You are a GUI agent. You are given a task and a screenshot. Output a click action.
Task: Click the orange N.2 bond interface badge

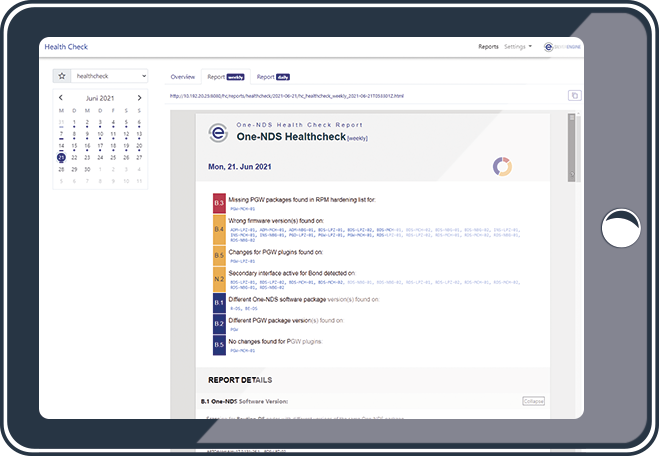tap(219, 279)
